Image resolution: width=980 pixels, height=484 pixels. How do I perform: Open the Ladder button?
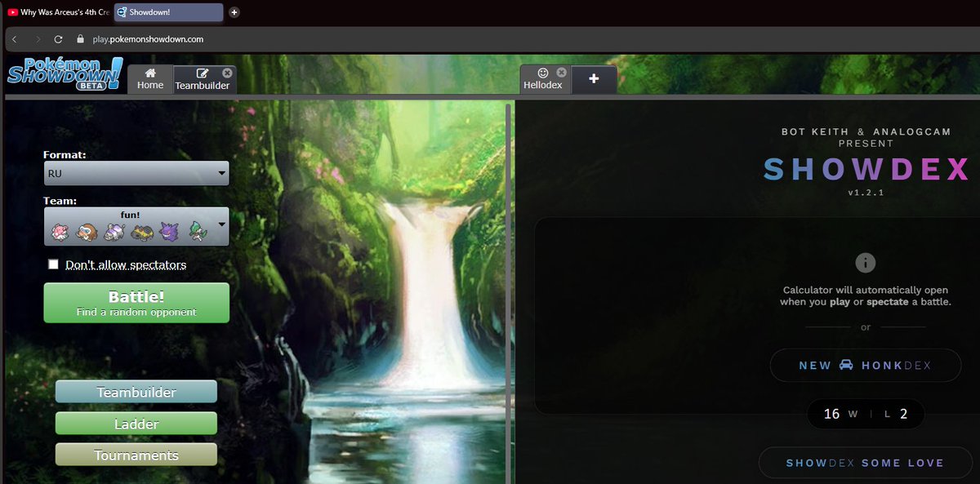pos(136,424)
